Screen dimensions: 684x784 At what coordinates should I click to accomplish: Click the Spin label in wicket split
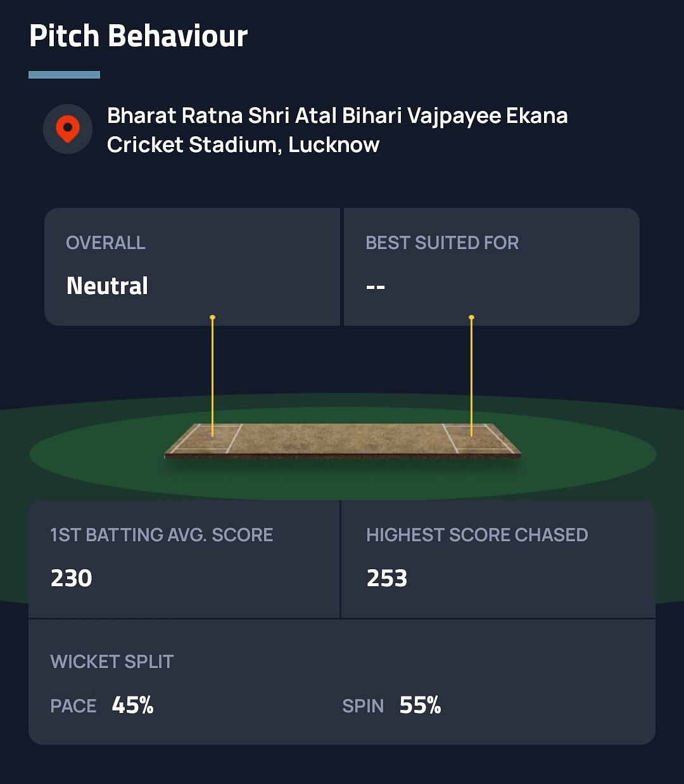point(363,706)
